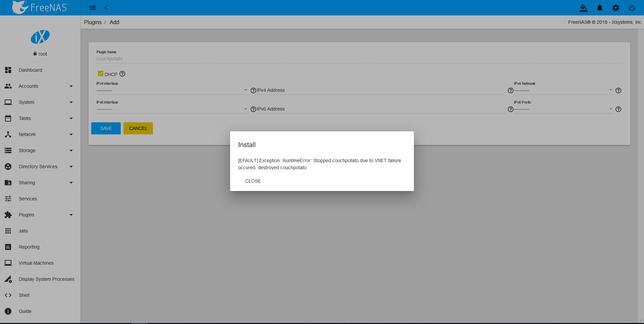Image resolution: width=644 pixels, height=324 pixels.
Task: Open the Shell sidebar item
Action: click(24, 295)
